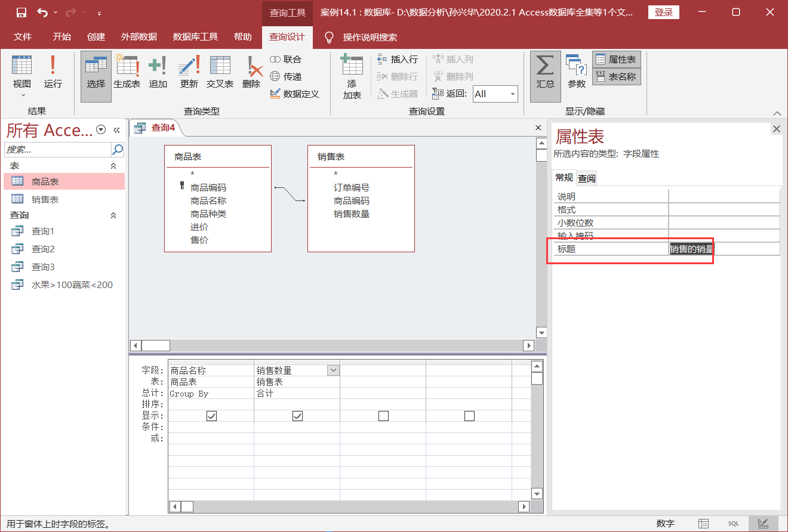
Task: Select 商品表 in navigation pane
Action: (x=64, y=181)
